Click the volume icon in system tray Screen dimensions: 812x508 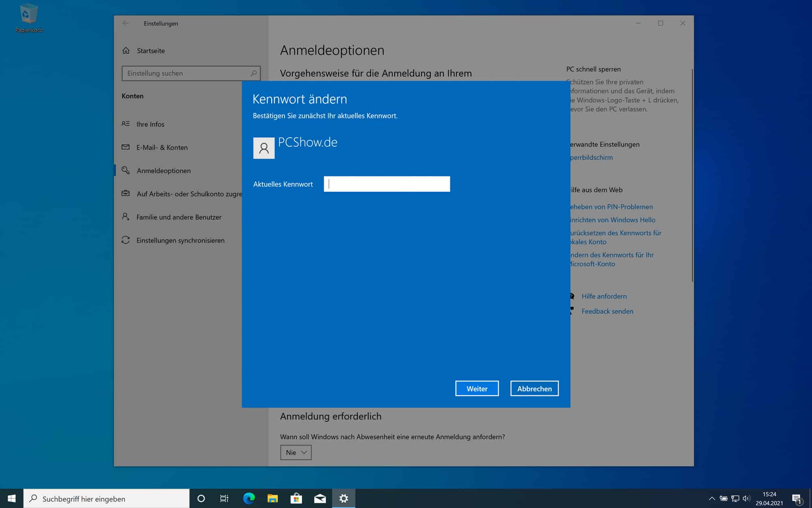[x=746, y=498]
